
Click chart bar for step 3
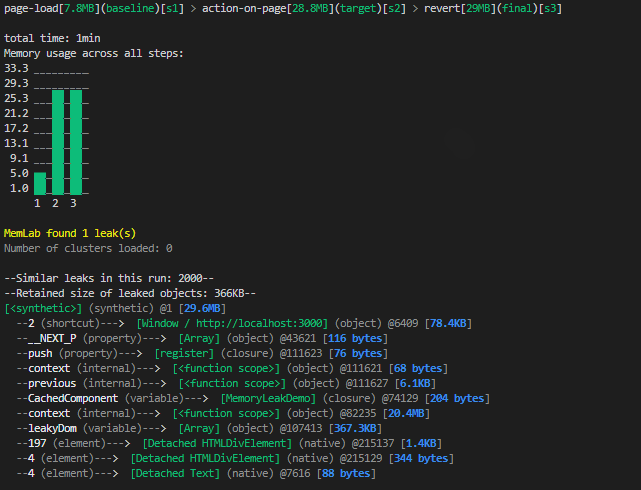pyautogui.click(x=76, y=142)
